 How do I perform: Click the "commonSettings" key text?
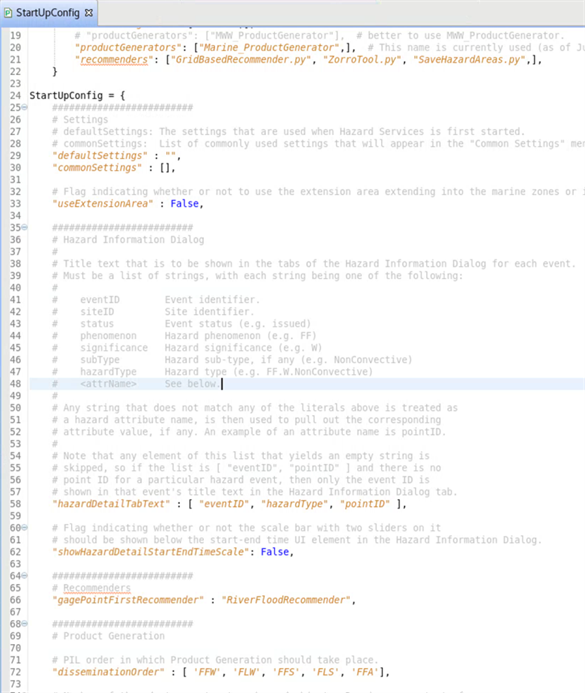97,168
